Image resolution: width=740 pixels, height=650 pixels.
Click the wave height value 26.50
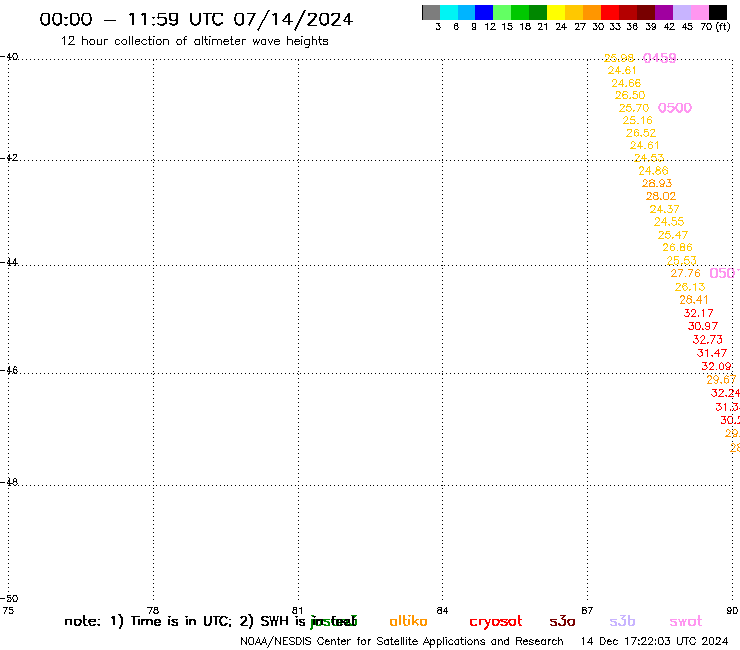click(630, 95)
